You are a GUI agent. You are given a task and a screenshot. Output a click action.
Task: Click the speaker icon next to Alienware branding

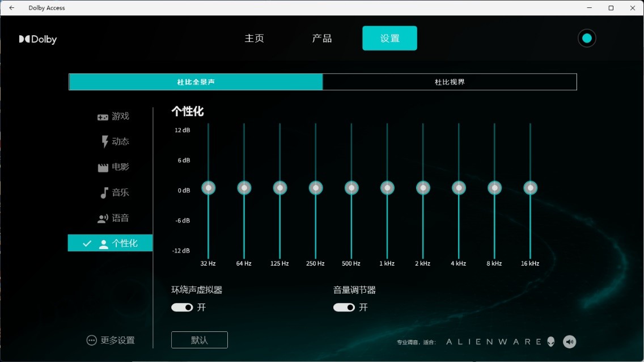tap(569, 341)
